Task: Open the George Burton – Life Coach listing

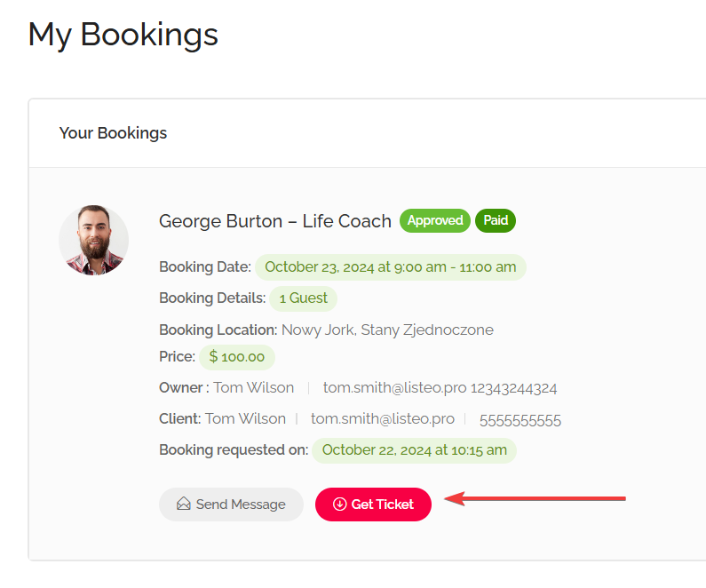Action: pyautogui.click(x=275, y=221)
